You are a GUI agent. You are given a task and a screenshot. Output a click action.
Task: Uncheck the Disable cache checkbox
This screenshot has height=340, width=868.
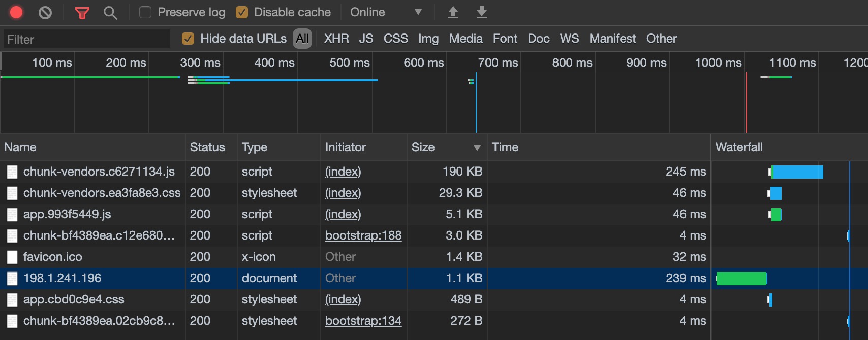pos(242,12)
